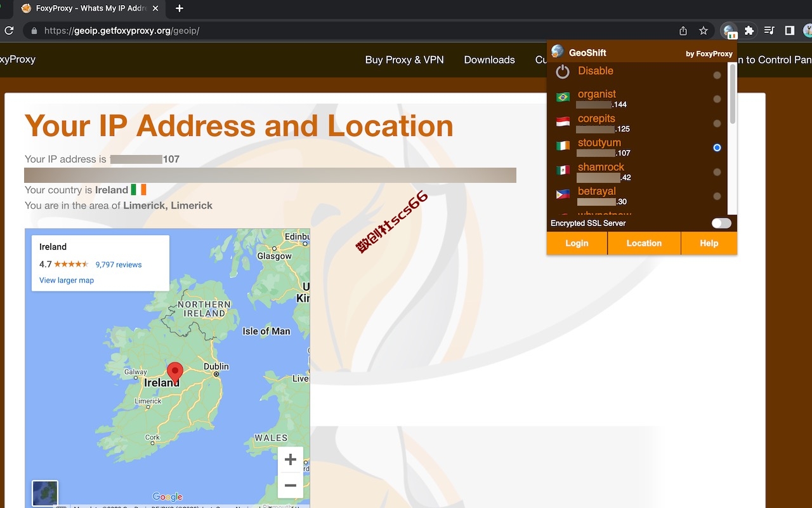Viewport: 812px width, 508px height.
Task: Click the corepits proxy name
Action: pyautogui.click(x=596, y=118)
